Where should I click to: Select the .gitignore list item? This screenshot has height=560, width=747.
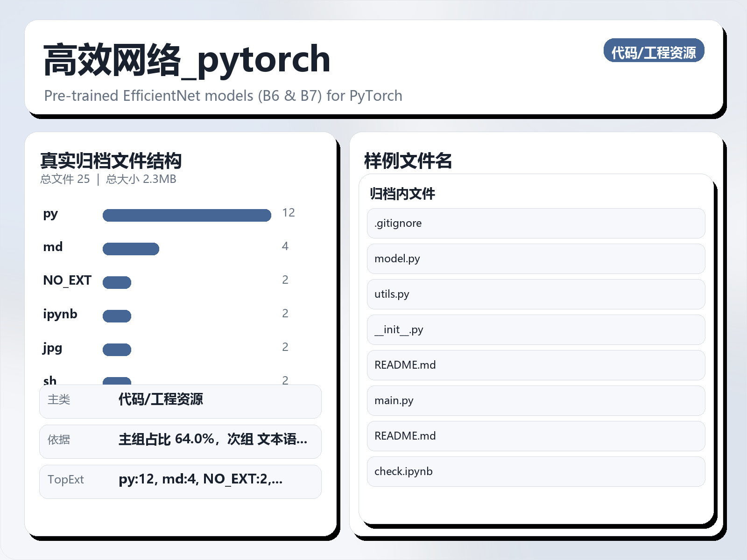coord(536,223)
